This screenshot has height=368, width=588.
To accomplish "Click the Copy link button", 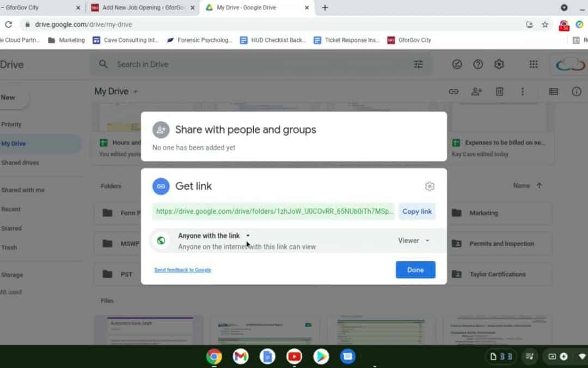I will pos(416,212).
